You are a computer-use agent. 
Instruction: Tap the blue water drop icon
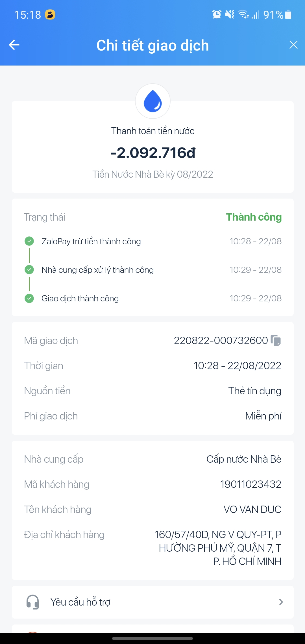point(153,101)
